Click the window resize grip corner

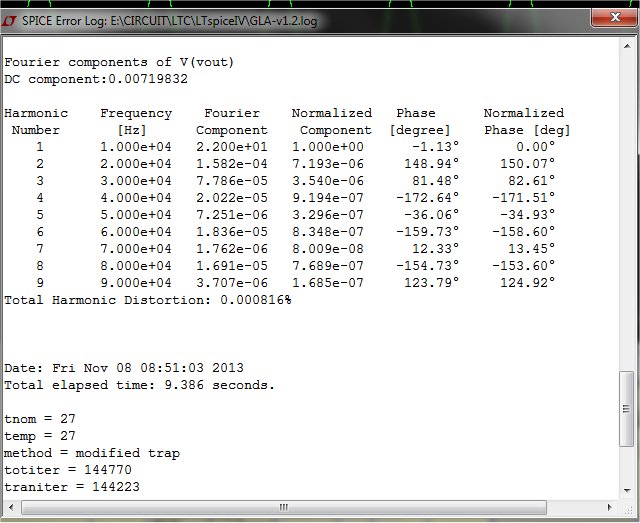pos(628,508)
